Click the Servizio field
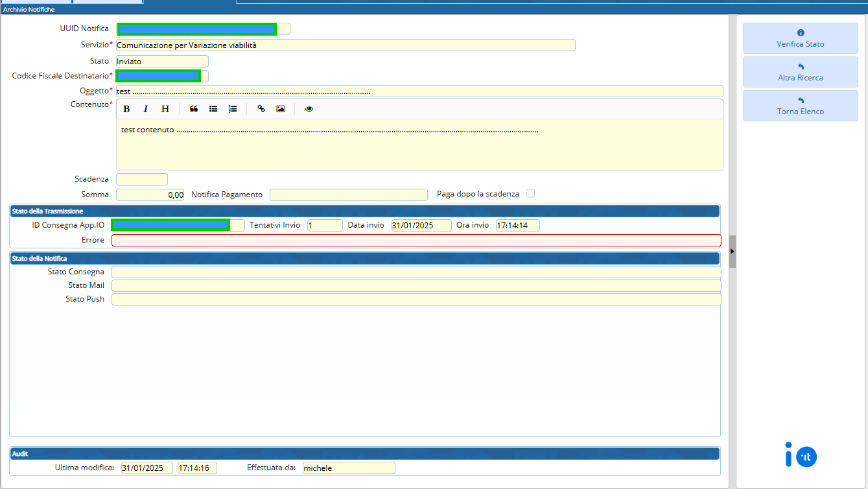 click(x=345, y=45)
